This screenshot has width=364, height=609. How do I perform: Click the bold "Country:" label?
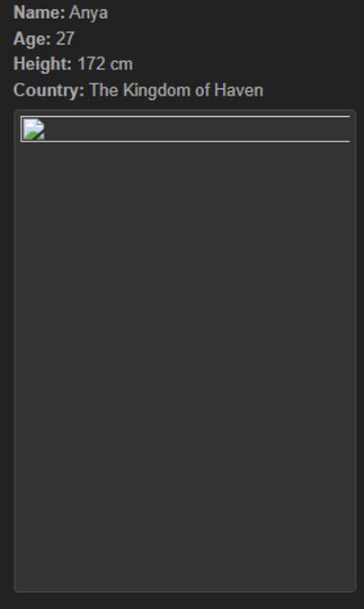[49, 90]
